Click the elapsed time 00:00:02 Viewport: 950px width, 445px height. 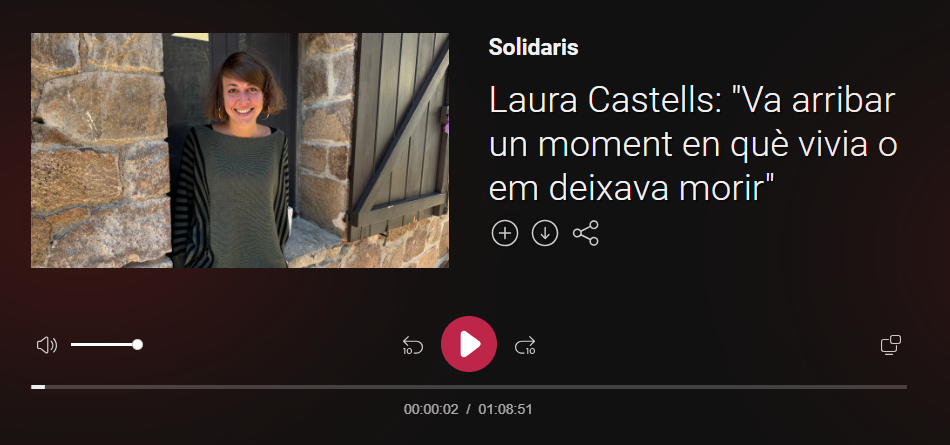coord(431,409)
